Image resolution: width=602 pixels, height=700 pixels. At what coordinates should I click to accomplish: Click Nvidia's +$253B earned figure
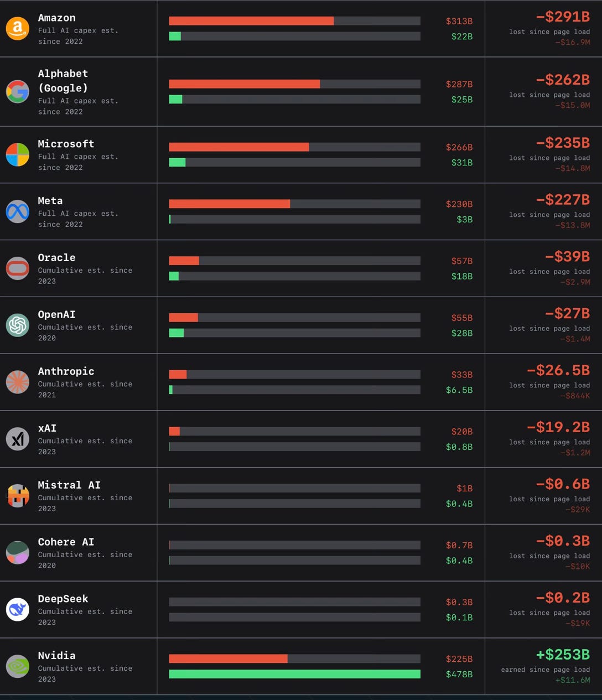click(x=563, y=655)
